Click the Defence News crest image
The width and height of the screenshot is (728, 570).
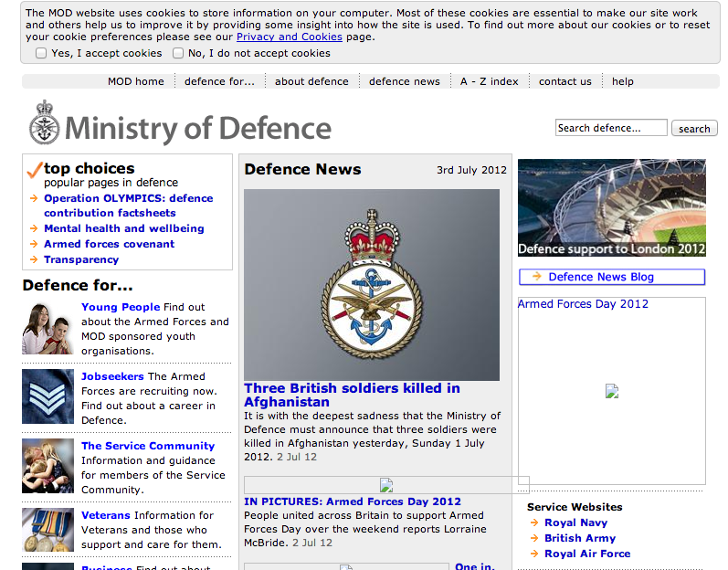[372, 284]
